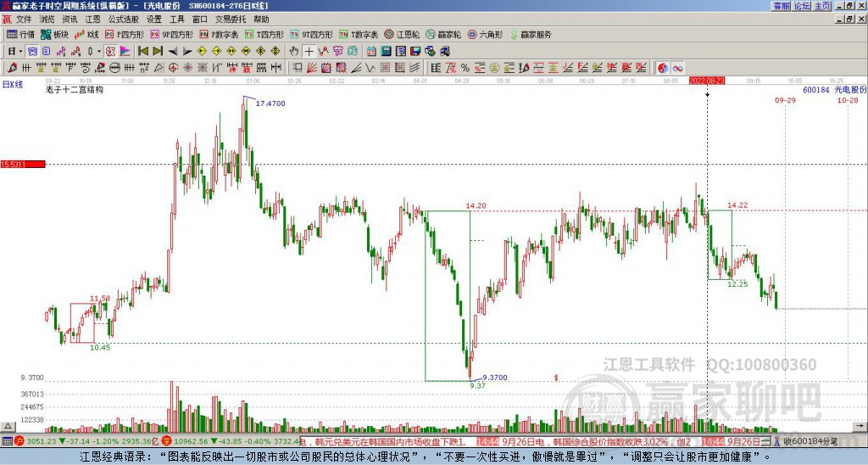
Task: Open T四方形 time square tool
Action: click(264, 34)
